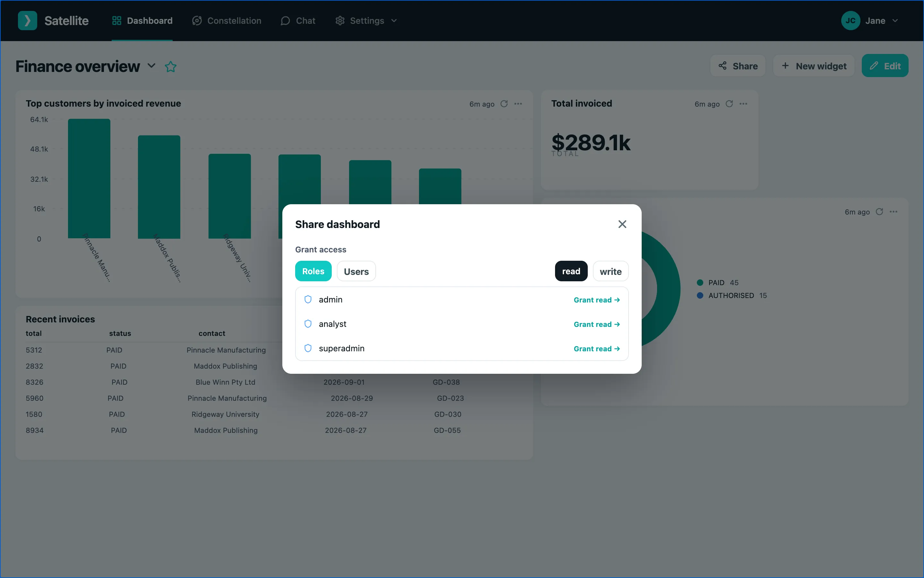
Task: Open donut chart widget more options
Action: point(894,211)
